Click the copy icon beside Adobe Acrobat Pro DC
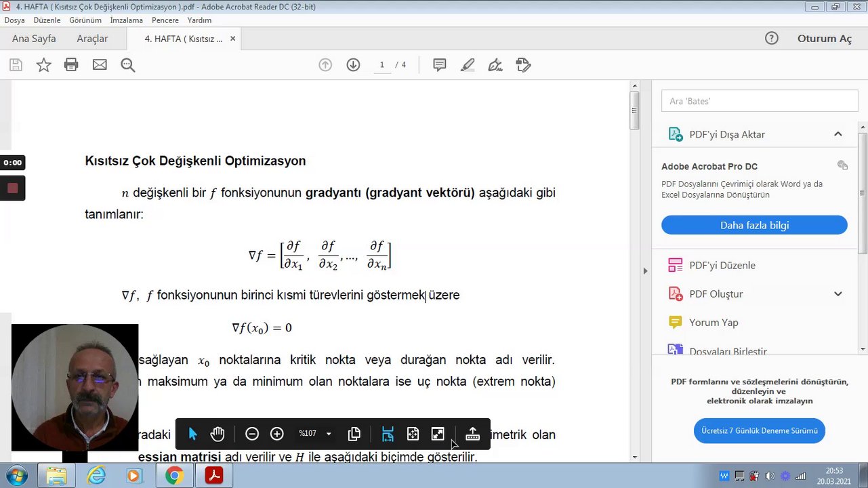868x488 pixels. click(x=842, y=165)
